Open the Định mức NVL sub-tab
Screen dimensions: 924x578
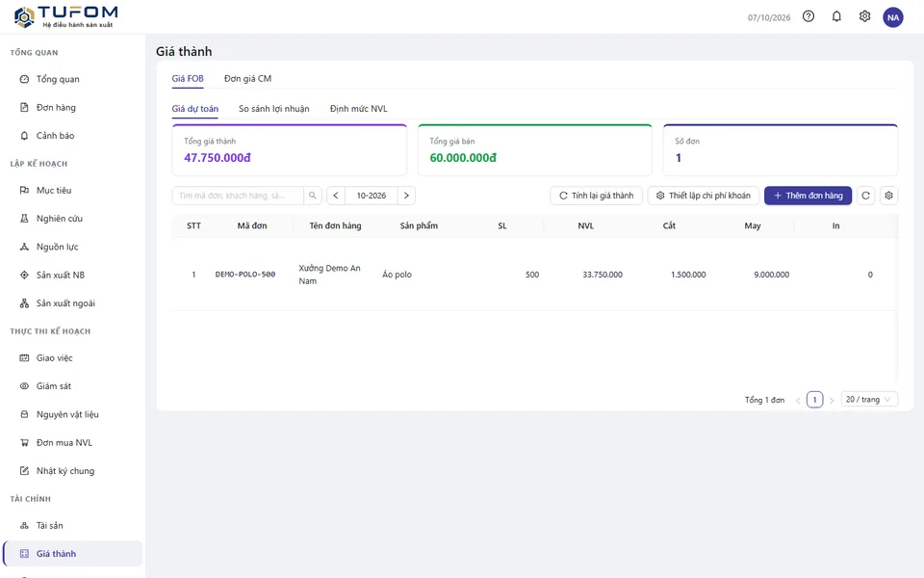click(x=358, y=109)
